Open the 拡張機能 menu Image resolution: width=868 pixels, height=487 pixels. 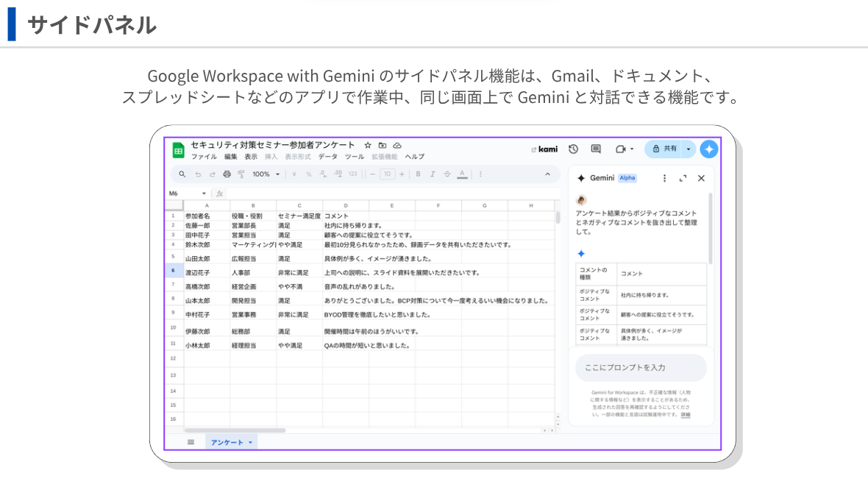click(384, 157)
